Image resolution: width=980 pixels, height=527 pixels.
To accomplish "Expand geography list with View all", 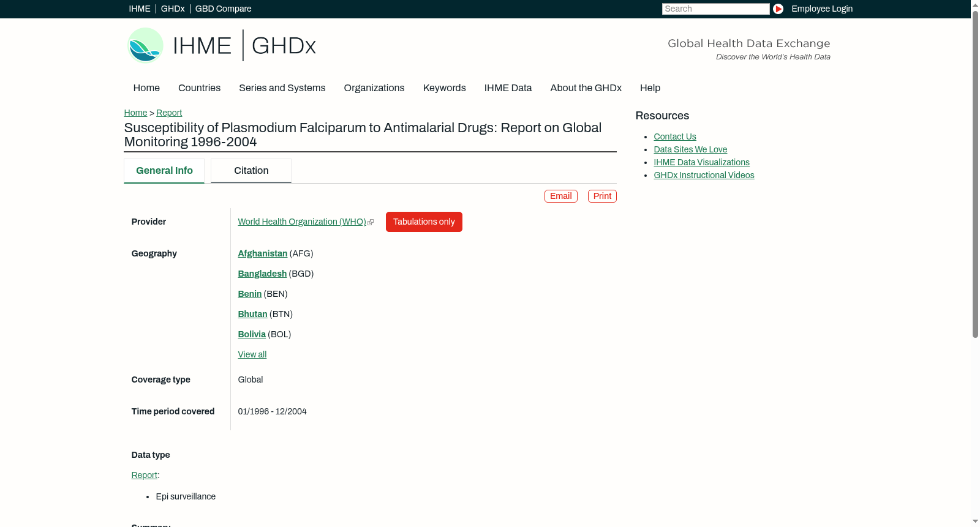I will pyautogui.click(x=252, y=354).
